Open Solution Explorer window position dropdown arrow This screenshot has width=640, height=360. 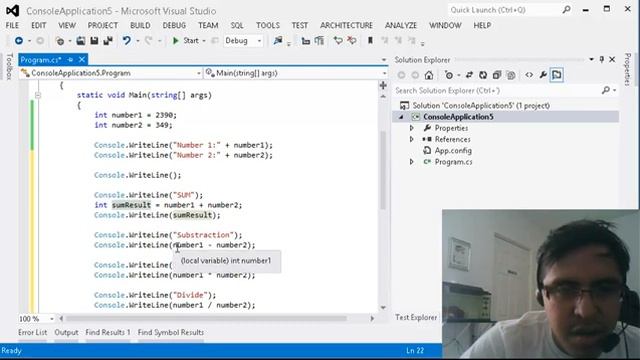point(591,60)
